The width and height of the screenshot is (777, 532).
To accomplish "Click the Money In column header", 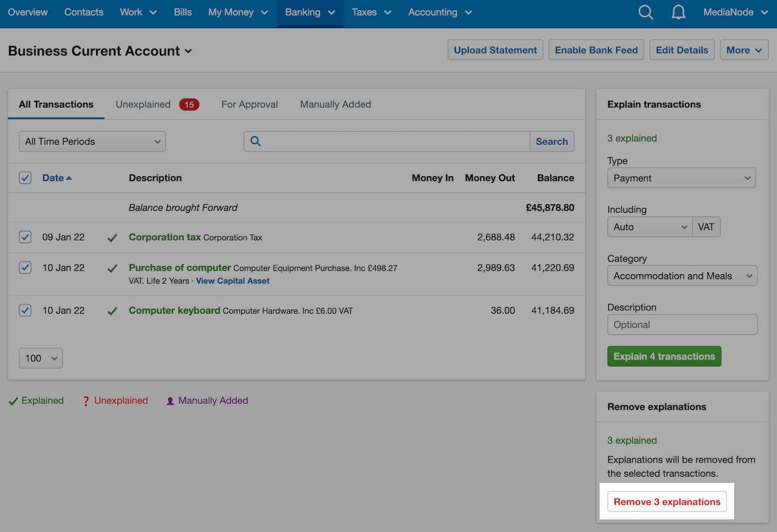I will (433, 178).
